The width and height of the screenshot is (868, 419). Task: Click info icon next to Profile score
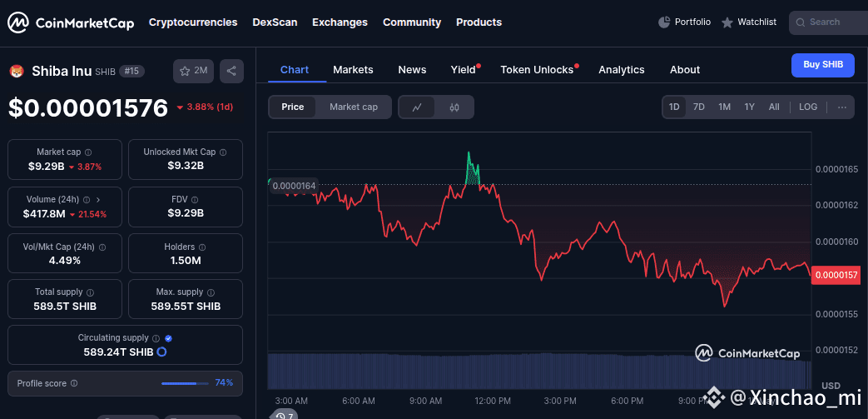[x=74, y=383]
